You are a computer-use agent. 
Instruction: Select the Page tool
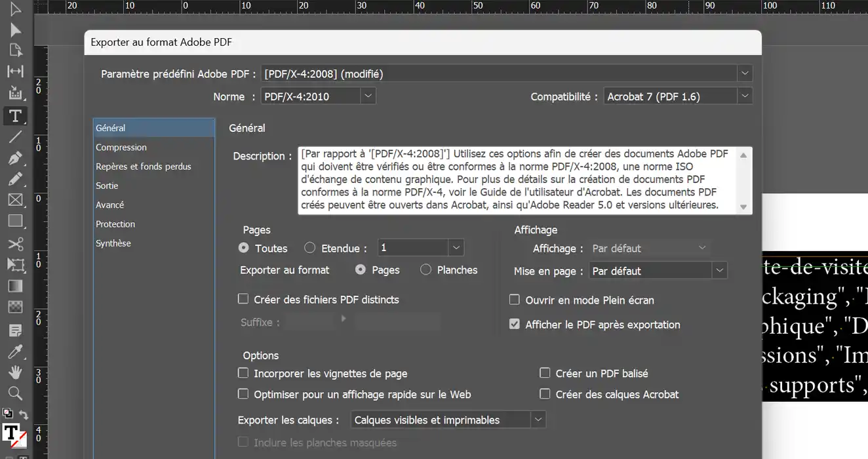tap(15, 50)
